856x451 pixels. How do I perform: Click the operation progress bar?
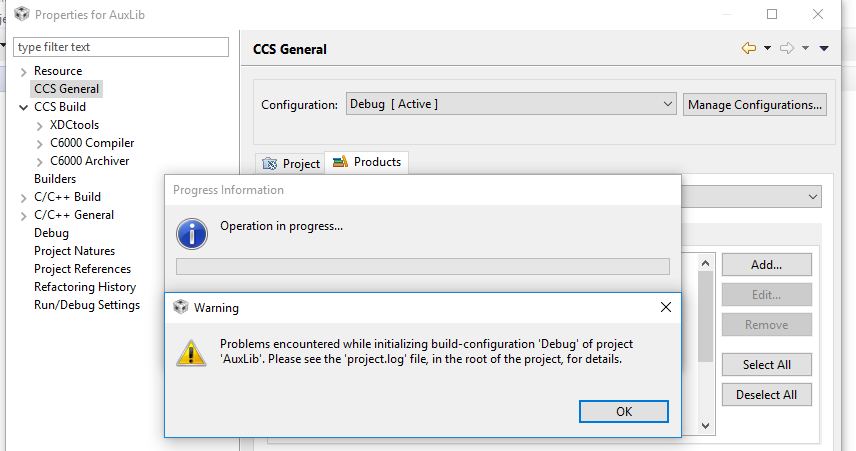(x=422, y=266)
